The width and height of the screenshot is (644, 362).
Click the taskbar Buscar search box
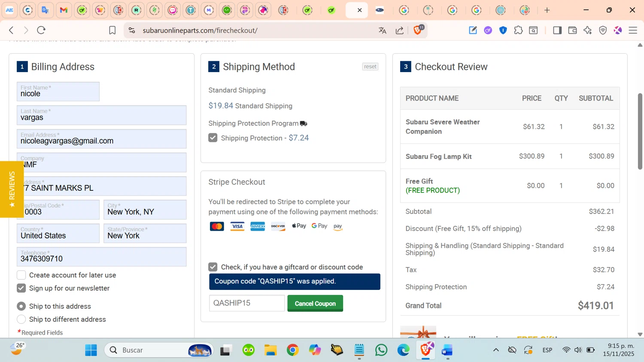coord(159,350)
